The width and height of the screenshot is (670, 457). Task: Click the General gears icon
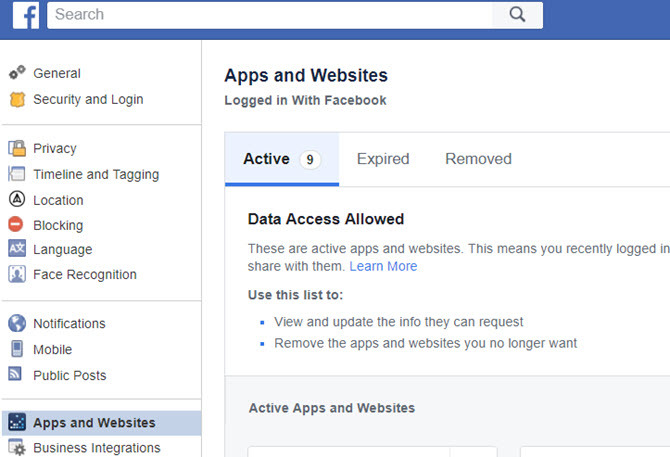click(17, 73)
